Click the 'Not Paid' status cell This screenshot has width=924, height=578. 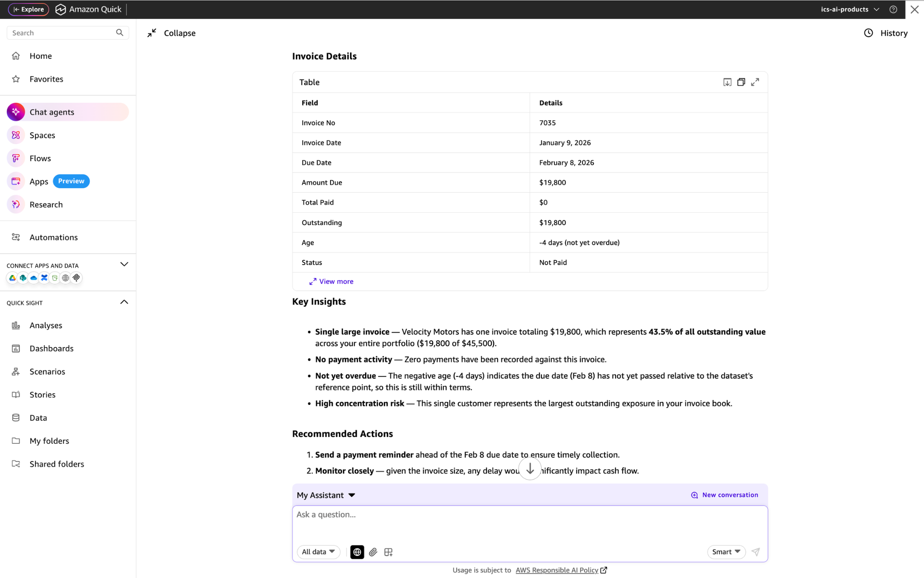[x=648, y=263]
